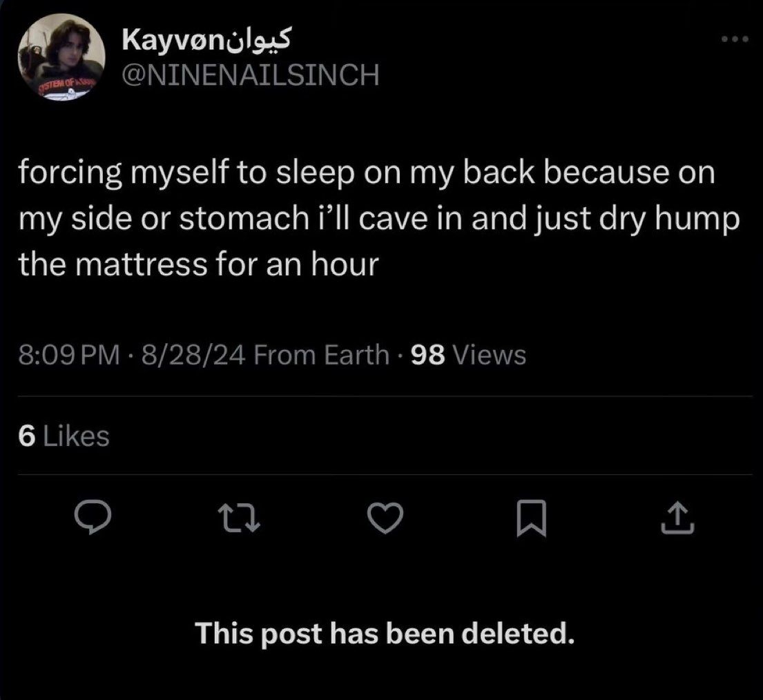Bookmark this post with the bookmark icon
Screen dimensions: 763x700
tap(531, 518)
